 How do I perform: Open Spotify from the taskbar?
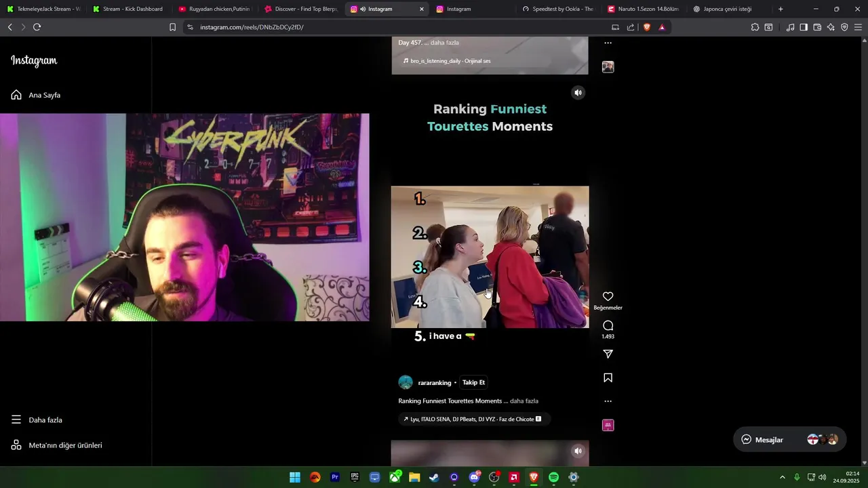[x=553, y=477]
